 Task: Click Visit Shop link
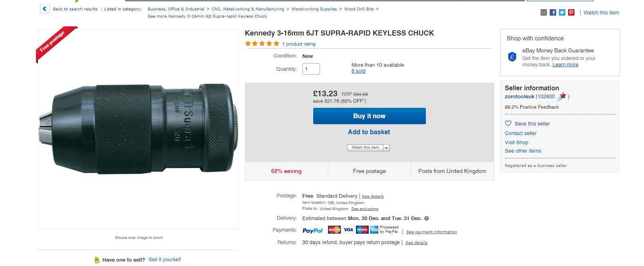[x=516, y=143]
